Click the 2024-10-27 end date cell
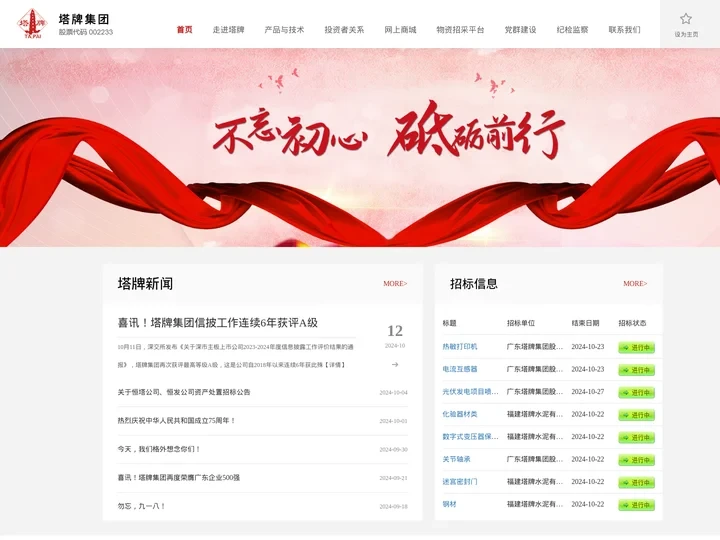 [x=588, y=392]
